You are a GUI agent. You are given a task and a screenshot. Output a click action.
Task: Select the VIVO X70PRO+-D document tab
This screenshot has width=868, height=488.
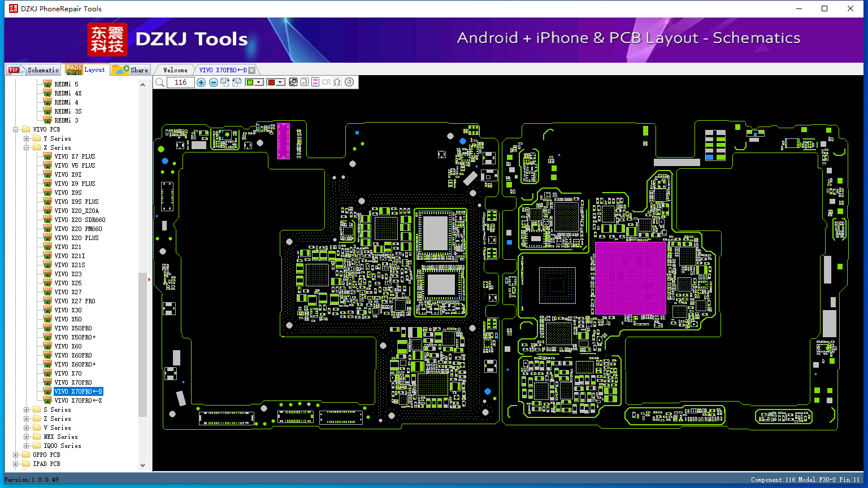(223, 70)
